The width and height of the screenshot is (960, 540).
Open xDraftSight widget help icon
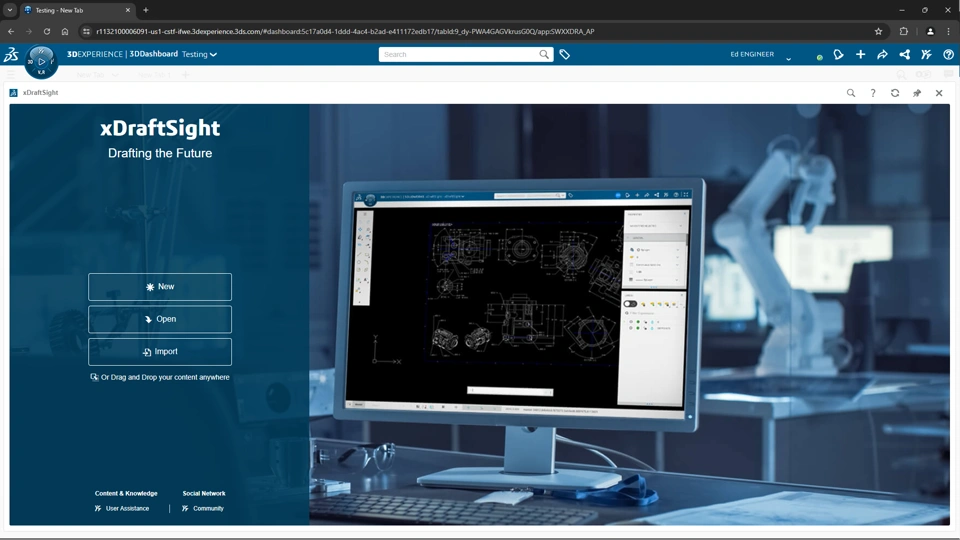(873, 93)
